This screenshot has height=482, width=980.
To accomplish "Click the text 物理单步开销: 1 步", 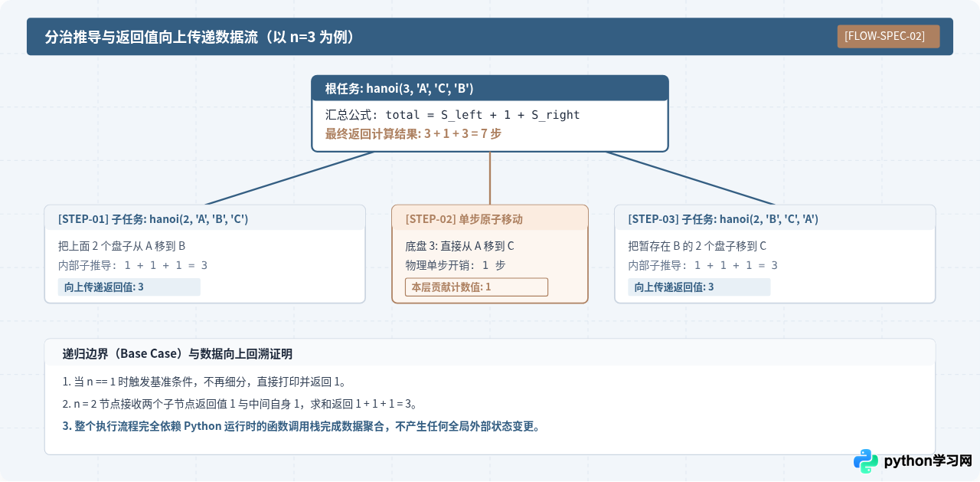I will [x=455, y=265].
